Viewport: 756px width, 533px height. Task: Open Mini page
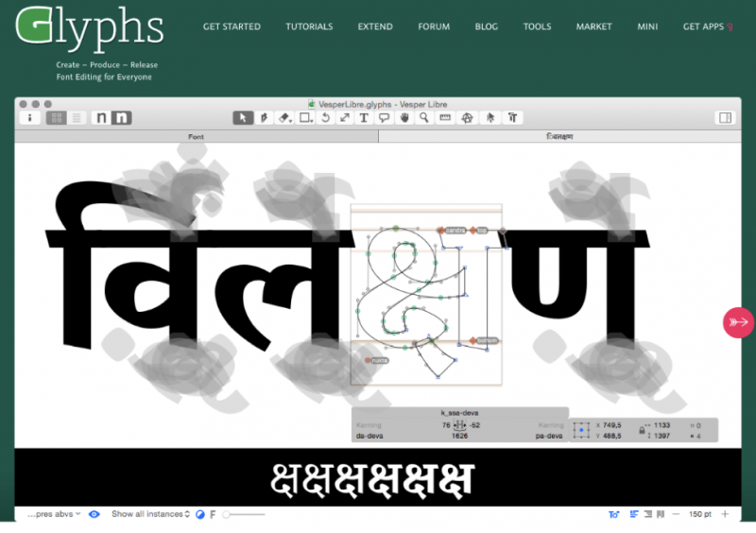pos(647,26)
